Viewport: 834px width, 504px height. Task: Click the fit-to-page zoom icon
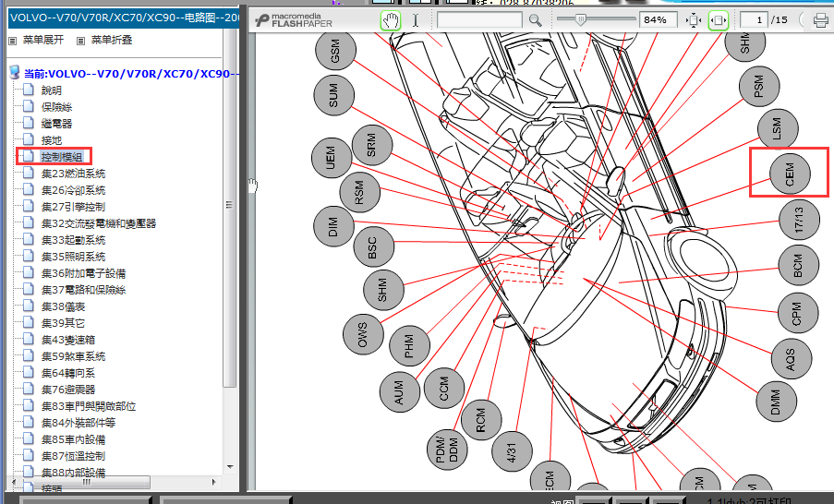[694, 20]
